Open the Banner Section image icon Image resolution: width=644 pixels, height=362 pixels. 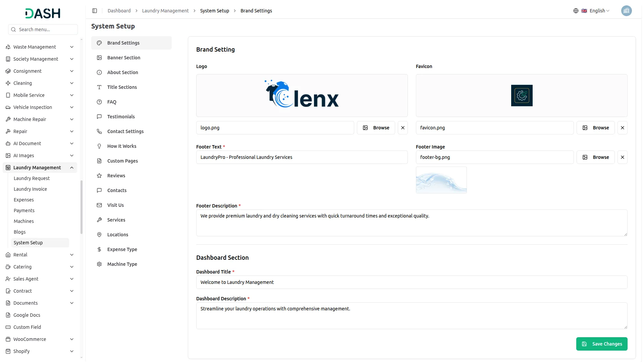[99, 58]
